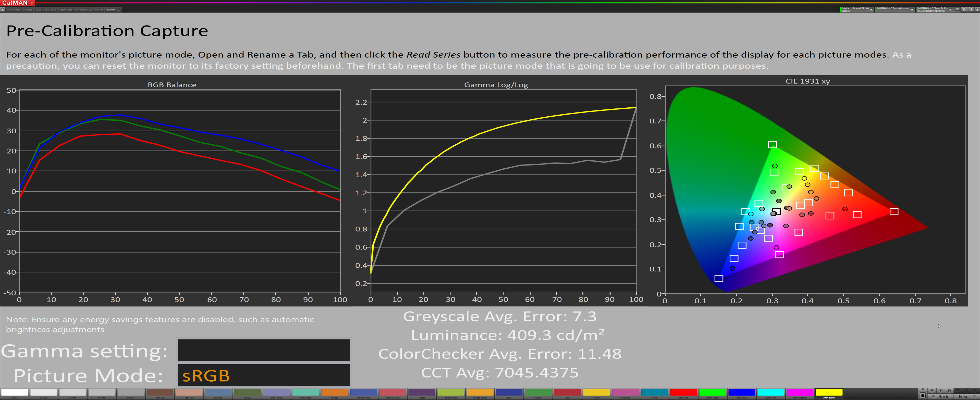
Task: Add a new tab with plus icon
Action: tap(119, 10)
